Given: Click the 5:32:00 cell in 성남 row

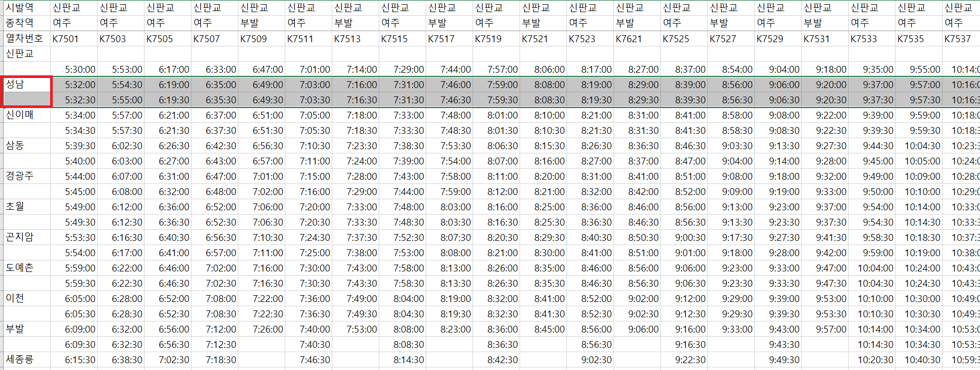Looking at the screenshot, I should click(74, 84).
